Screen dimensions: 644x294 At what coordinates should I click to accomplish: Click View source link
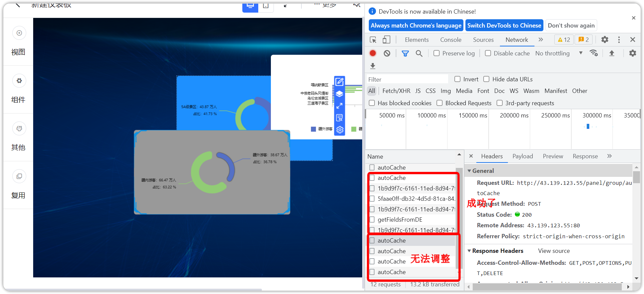(x=554, y=251)
